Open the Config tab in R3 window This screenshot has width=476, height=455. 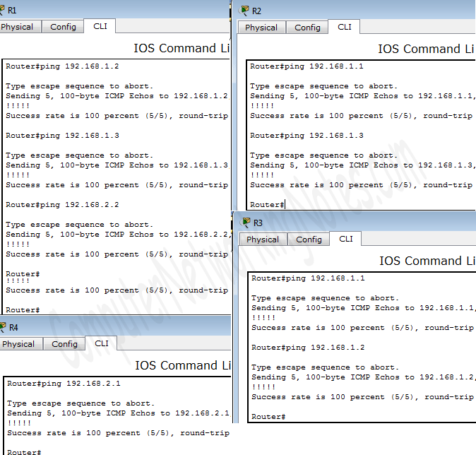tap(309, 240)
